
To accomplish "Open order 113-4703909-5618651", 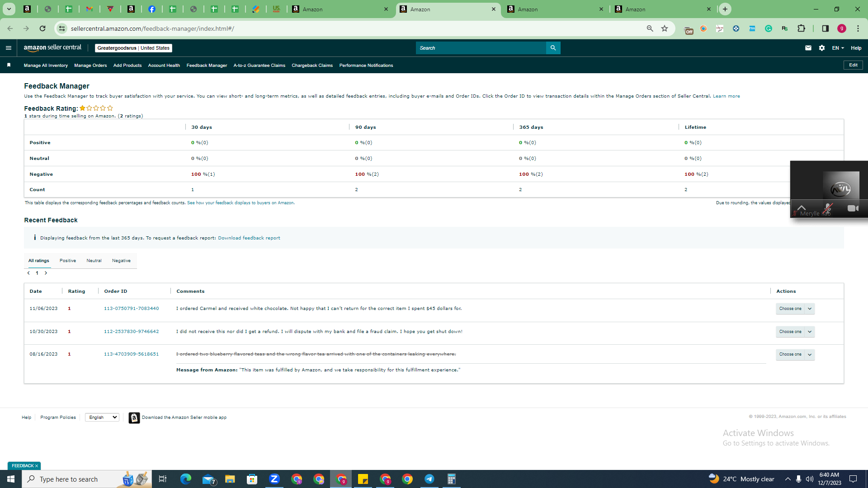I will (x=132, y=354).
